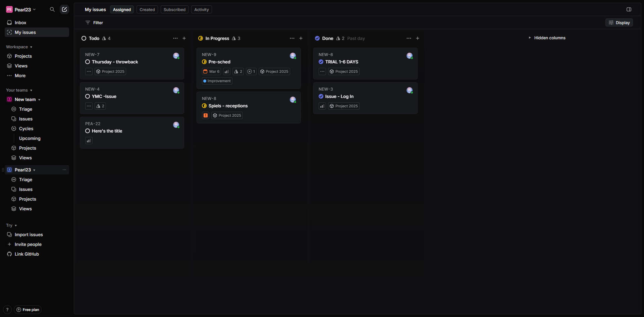Add an issue to In Progress column

tap(301, 38)
